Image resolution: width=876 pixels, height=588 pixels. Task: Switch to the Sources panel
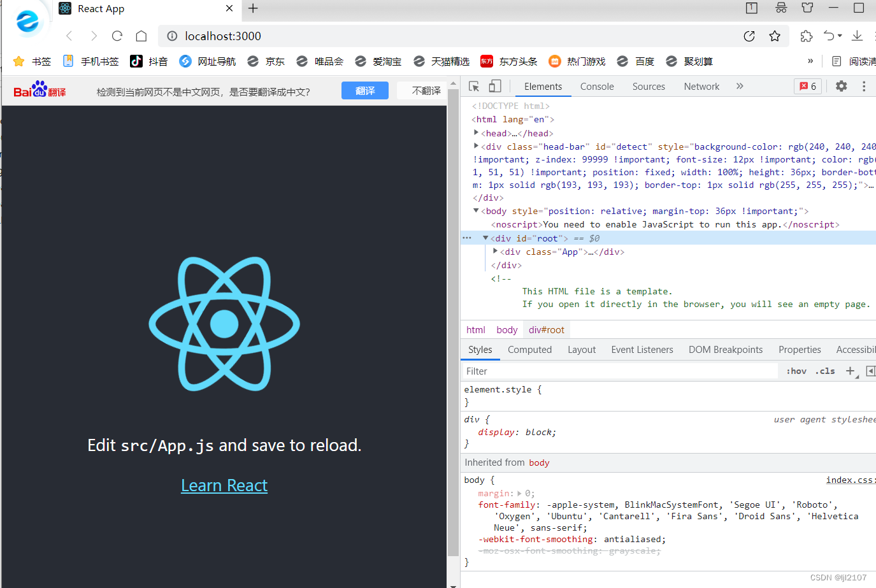pyautogui.click(x=649, y=87)
